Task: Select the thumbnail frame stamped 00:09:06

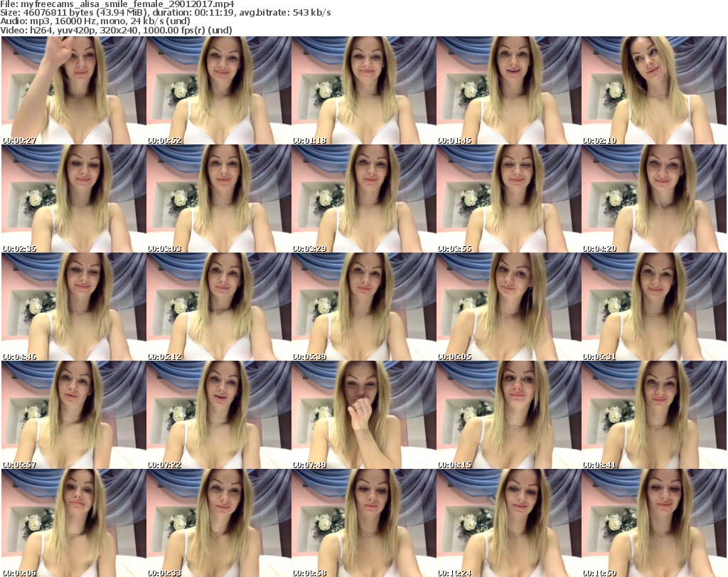Action: [x=74, y=523]
